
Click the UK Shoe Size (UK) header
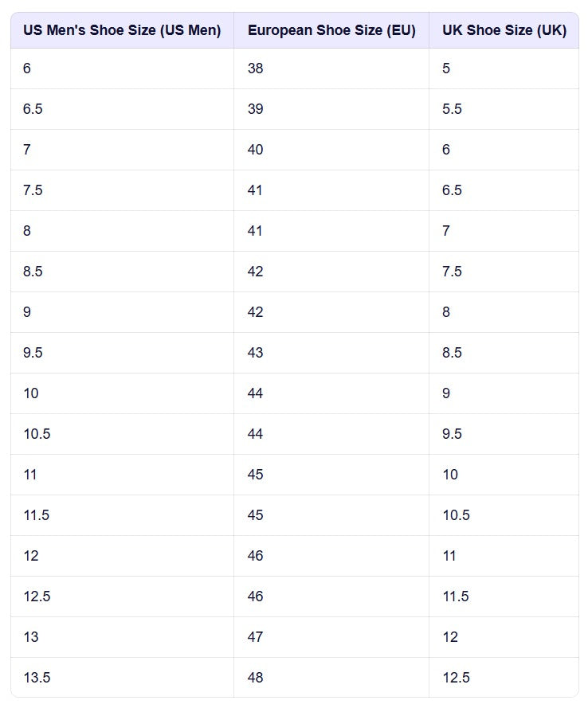(504, 31)
